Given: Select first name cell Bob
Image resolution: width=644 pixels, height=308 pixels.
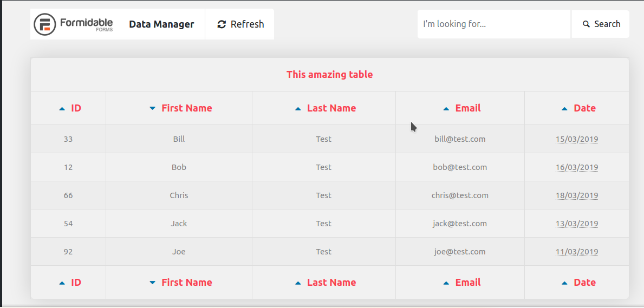Looking at the screenshot, I should (179, 167).
